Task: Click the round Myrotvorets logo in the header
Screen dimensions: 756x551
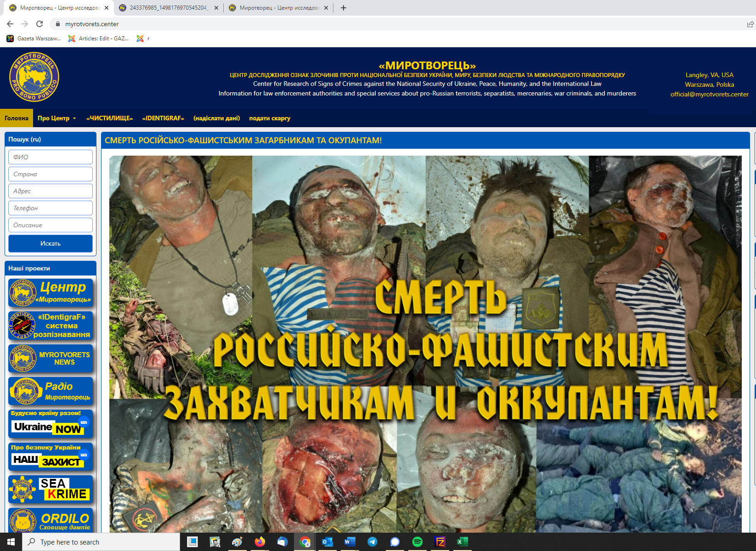Action: click(34, 77)
